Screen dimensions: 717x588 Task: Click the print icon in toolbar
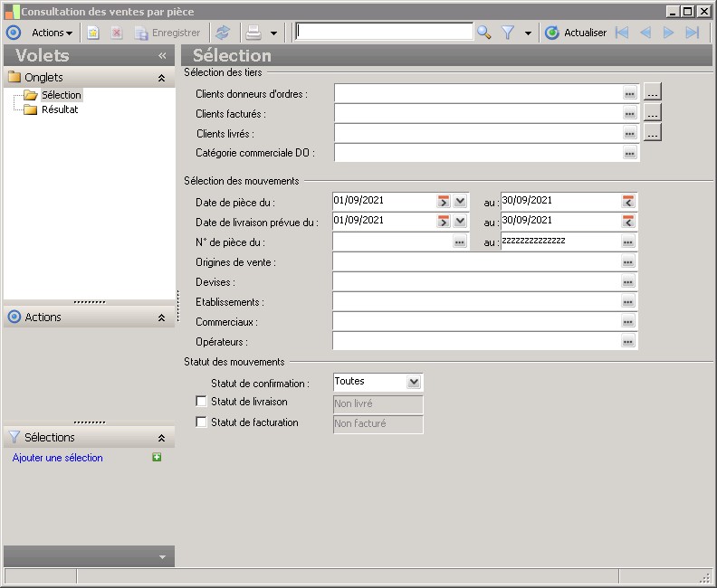(253, 33)
